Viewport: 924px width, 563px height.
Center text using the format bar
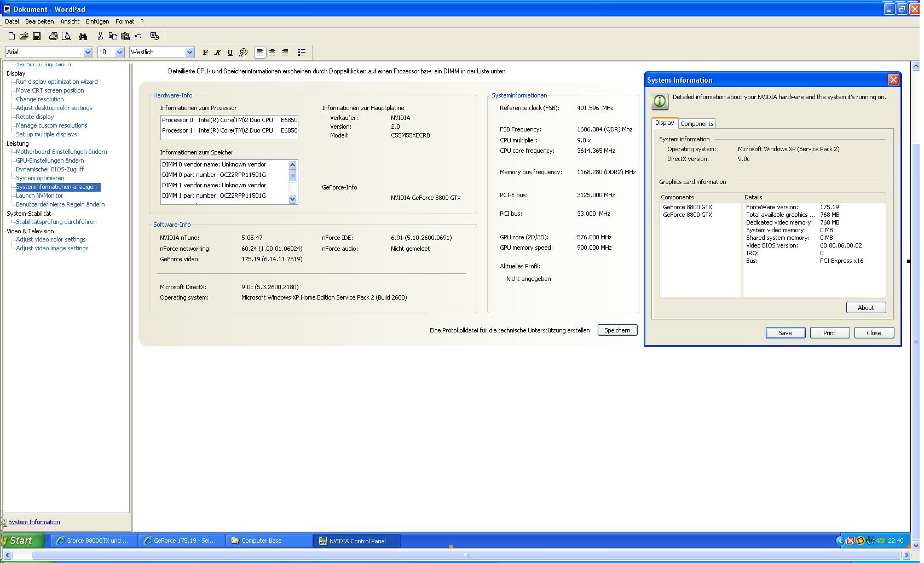tap(272, 53)
